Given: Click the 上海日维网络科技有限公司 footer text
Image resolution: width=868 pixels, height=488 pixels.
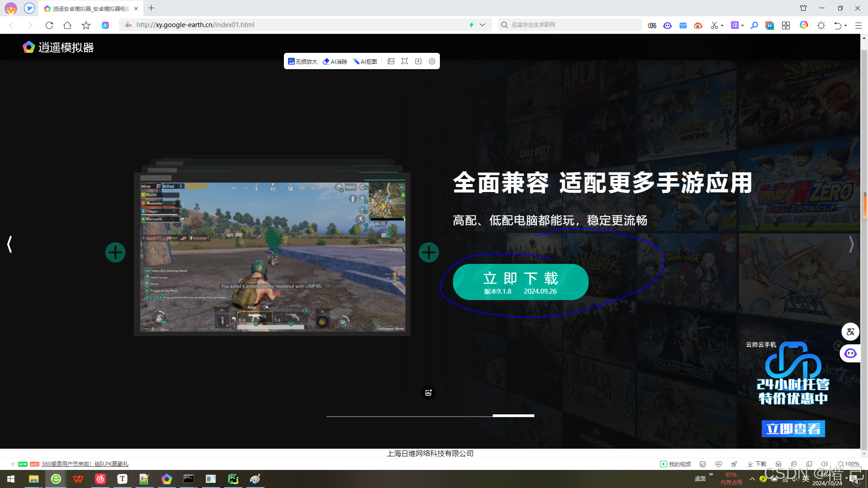Looking at the screenshot, I should (430, 453).
